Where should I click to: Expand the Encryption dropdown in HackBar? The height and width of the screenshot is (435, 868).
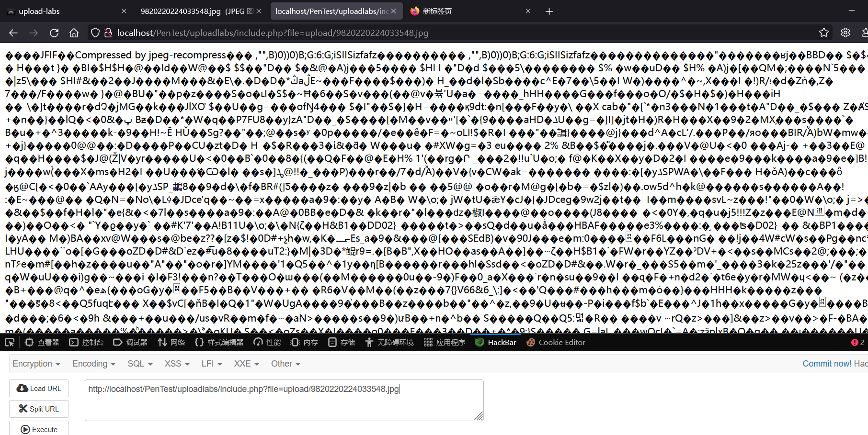click(x=36, y=364)
